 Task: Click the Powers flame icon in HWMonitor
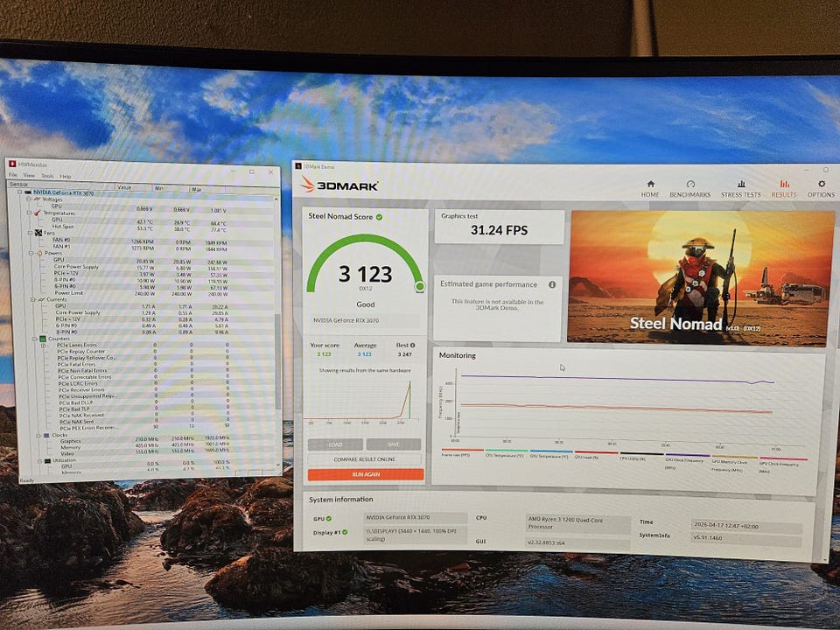39,253
